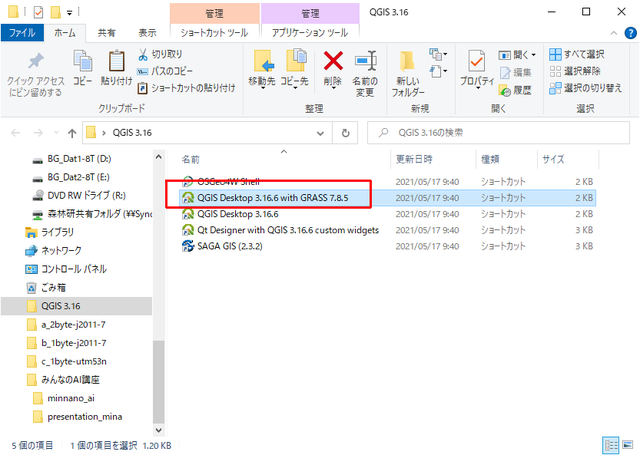
Task: Switch to large icons view in status bar
Action: (627, 445)
